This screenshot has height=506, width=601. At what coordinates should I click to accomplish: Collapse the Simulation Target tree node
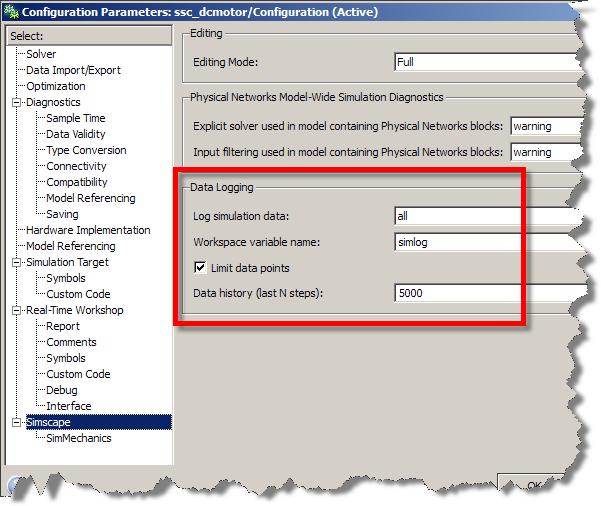click(16, 262)
